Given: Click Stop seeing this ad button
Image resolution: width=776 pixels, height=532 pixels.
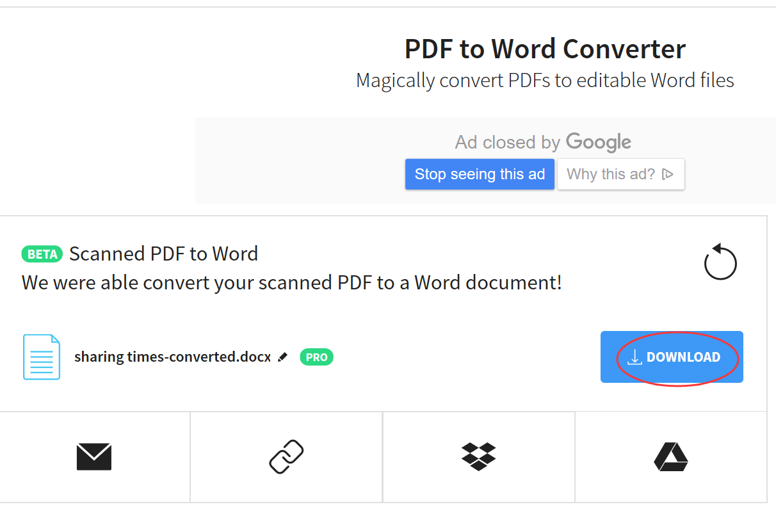Looking at the screenshot, I should [480, 174].
